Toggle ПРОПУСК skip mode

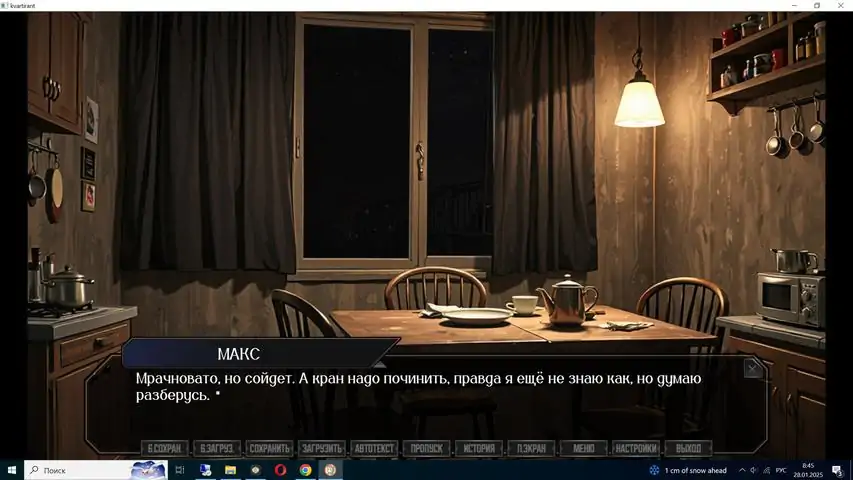click(426, 448)
